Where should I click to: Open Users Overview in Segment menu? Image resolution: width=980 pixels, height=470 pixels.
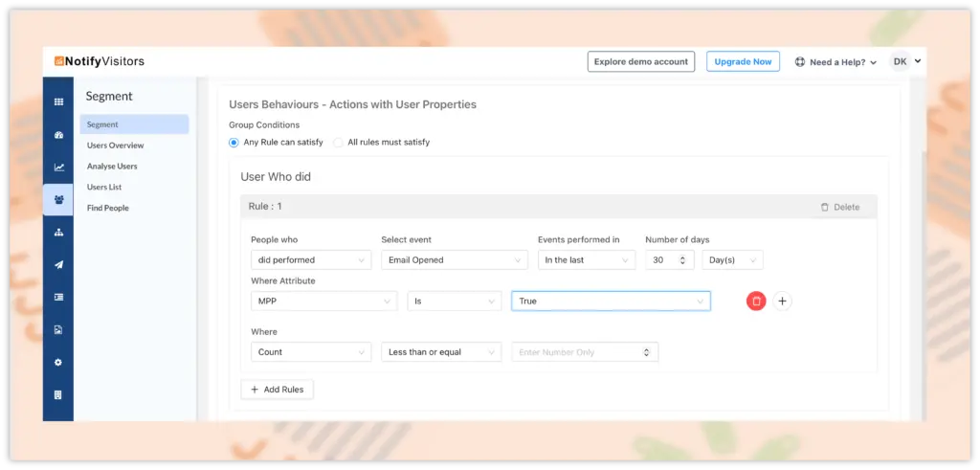click(x=115, y=145)
